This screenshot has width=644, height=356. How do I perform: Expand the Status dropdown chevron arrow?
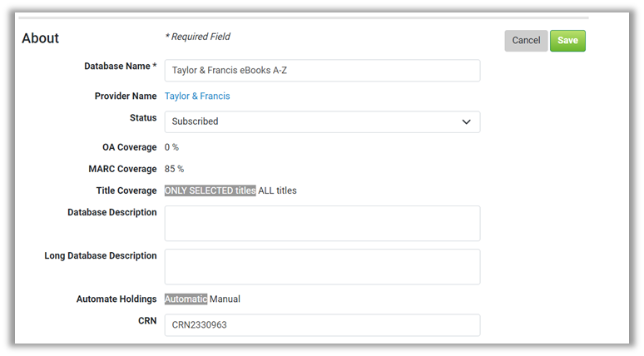466,121
